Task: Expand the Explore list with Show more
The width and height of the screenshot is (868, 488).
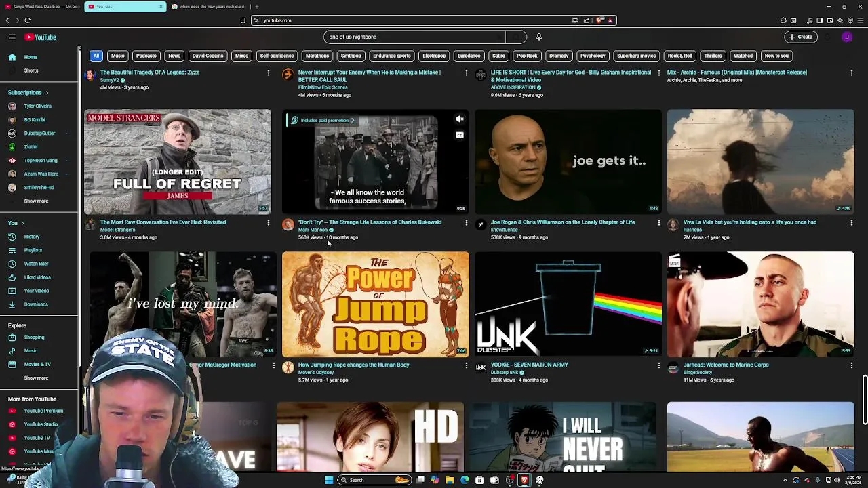Action: [x=36, y=378]
